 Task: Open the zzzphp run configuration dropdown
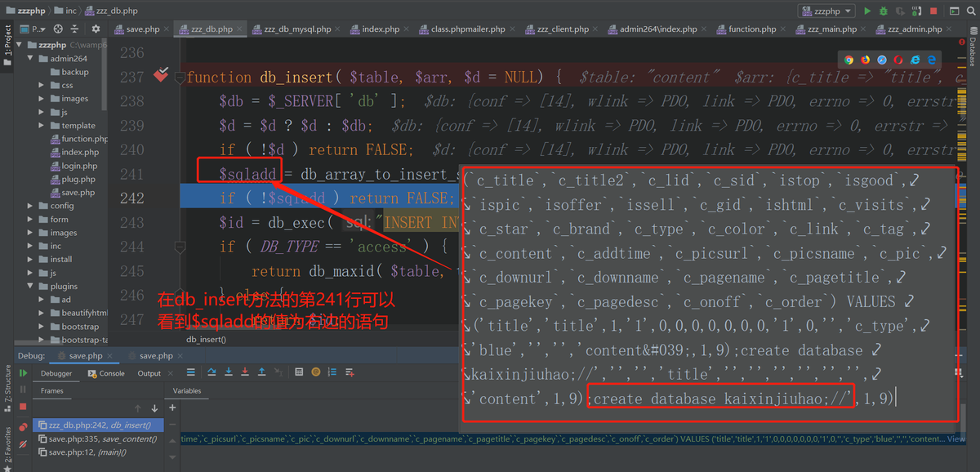coord(826,11)
